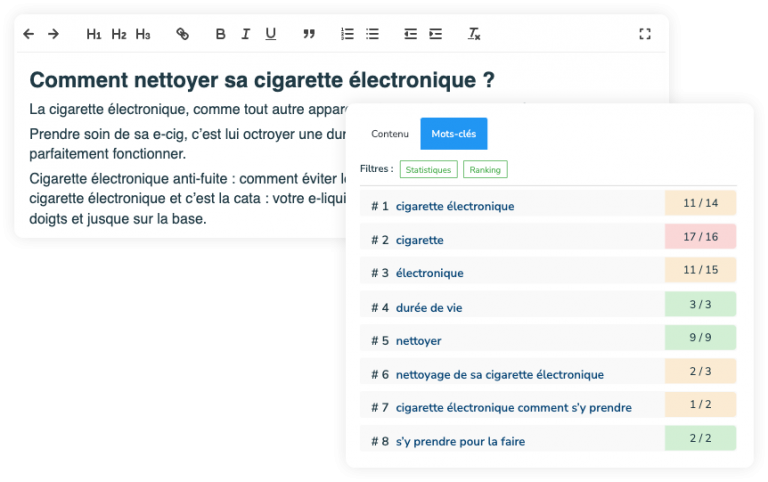Place cursor in 'parfaitement fonctionner.' line

click(108, 154)
